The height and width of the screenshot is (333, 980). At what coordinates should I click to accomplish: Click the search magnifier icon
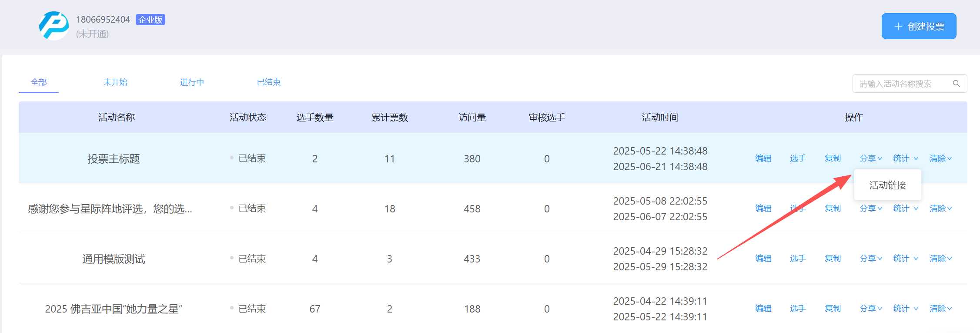click(x=956, y=84)
